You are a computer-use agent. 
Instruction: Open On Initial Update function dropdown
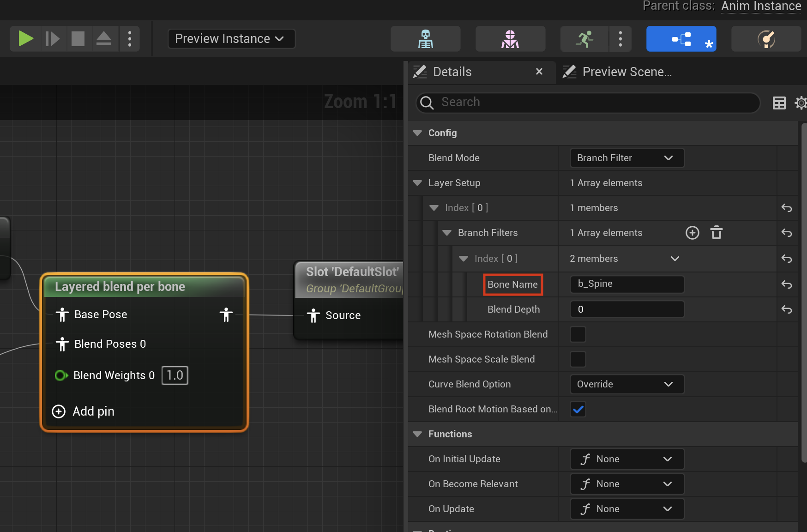click(626, 459)
